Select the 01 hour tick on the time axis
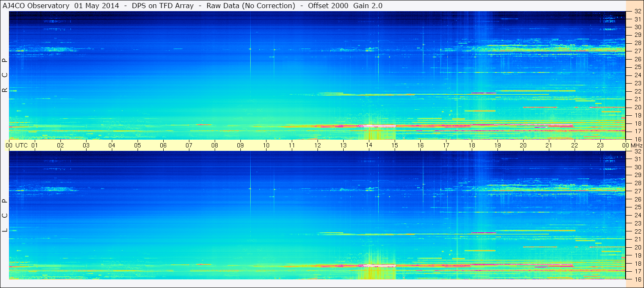This screenshot has width=644, height=288. 35,145
